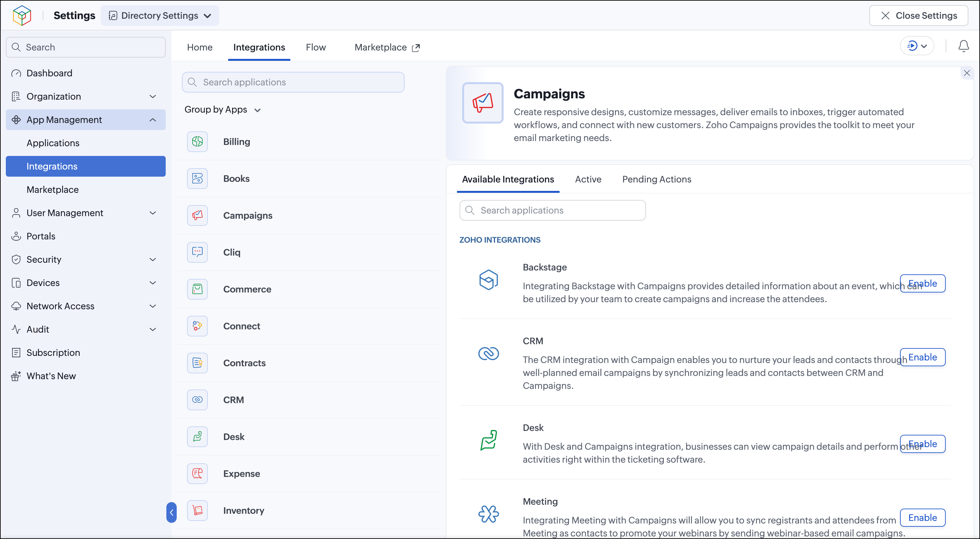This screenshot has width=980, height=539.
Task: Collapse the App Management section
Action: [152, 120]
